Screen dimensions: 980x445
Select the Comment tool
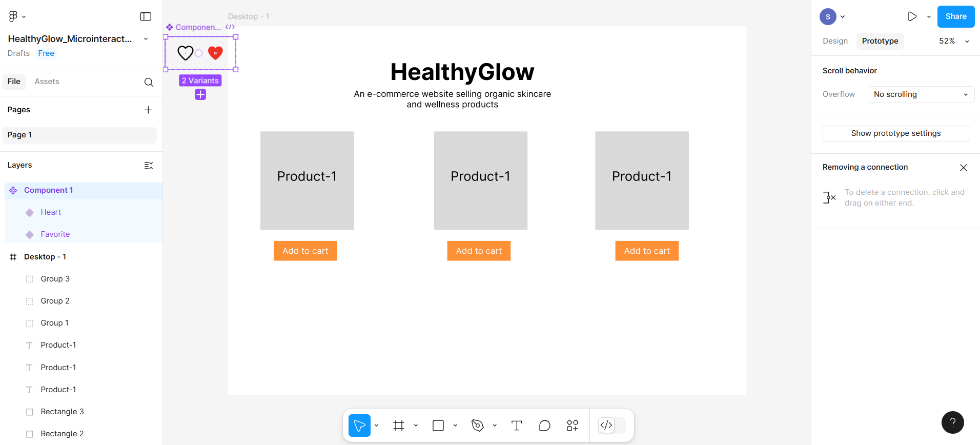tap(544, 426)
